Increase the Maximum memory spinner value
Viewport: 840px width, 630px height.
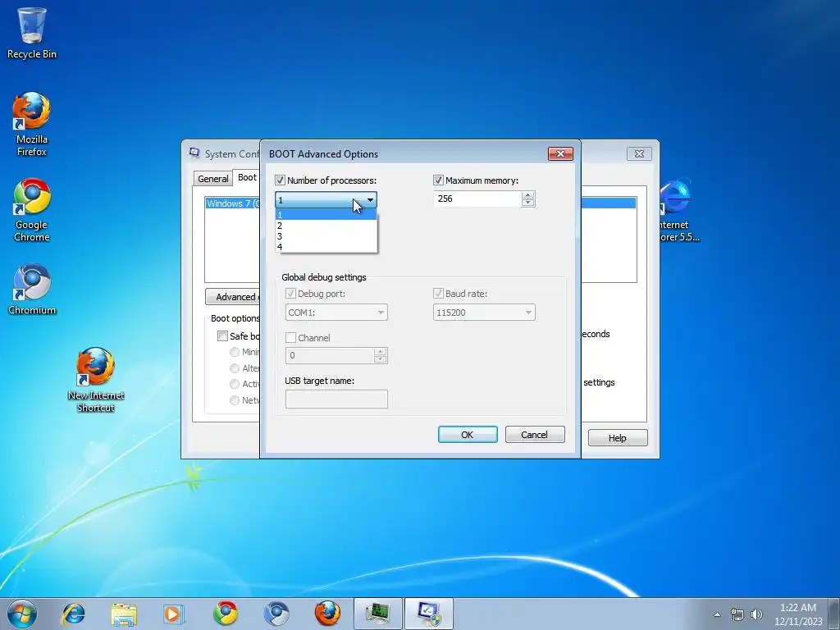pyautogui.click(x=528, y=195)
